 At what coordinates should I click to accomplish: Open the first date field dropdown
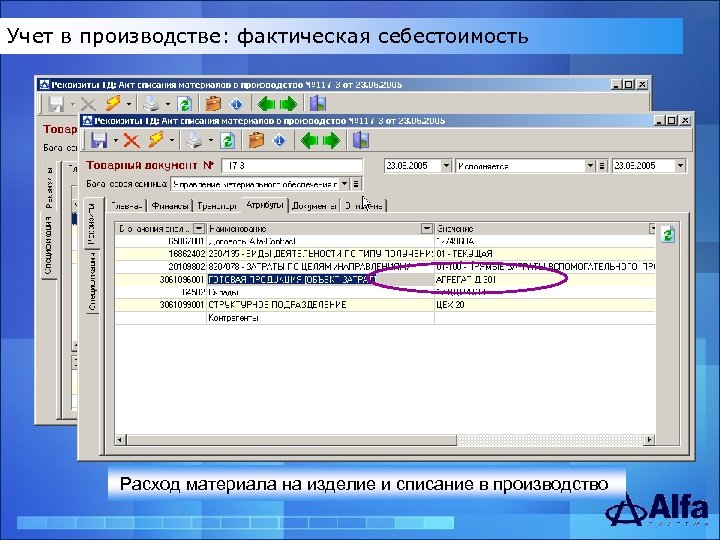(446, 166)
